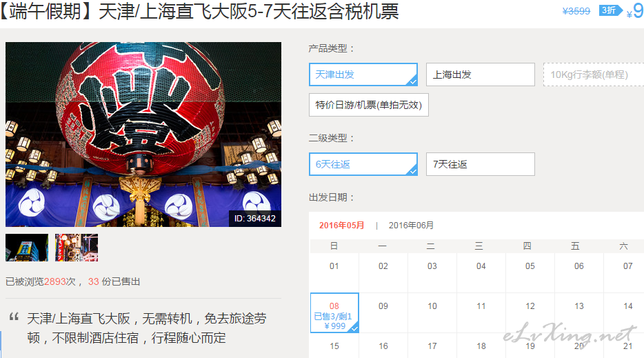Click calendar date 09
The width and height of the screenshot is (644, 358).
(383, 312)
